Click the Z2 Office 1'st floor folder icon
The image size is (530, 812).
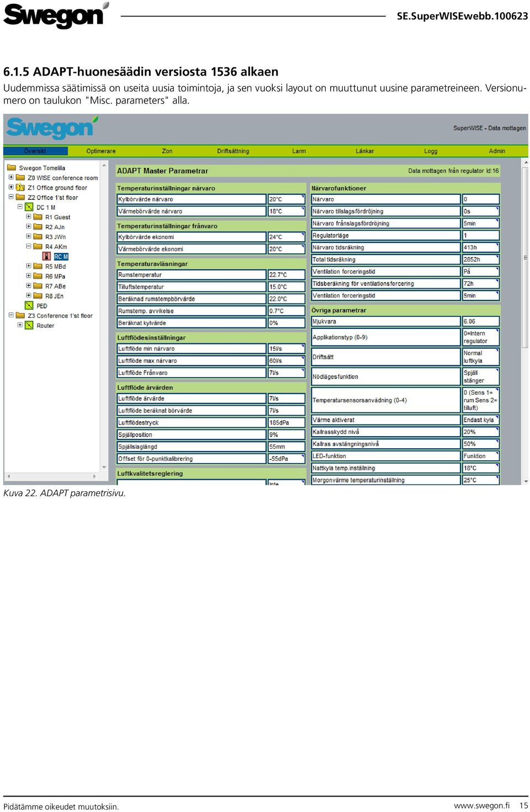20,197
